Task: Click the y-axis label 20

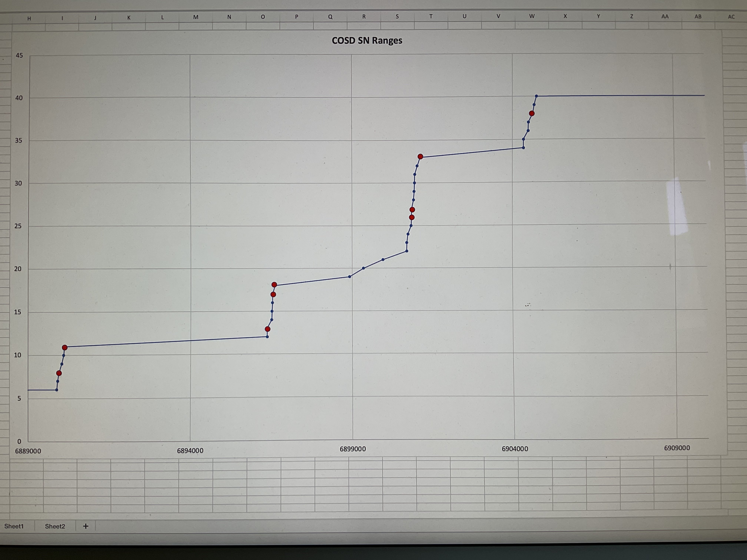Action: click(x=18, y=269)
